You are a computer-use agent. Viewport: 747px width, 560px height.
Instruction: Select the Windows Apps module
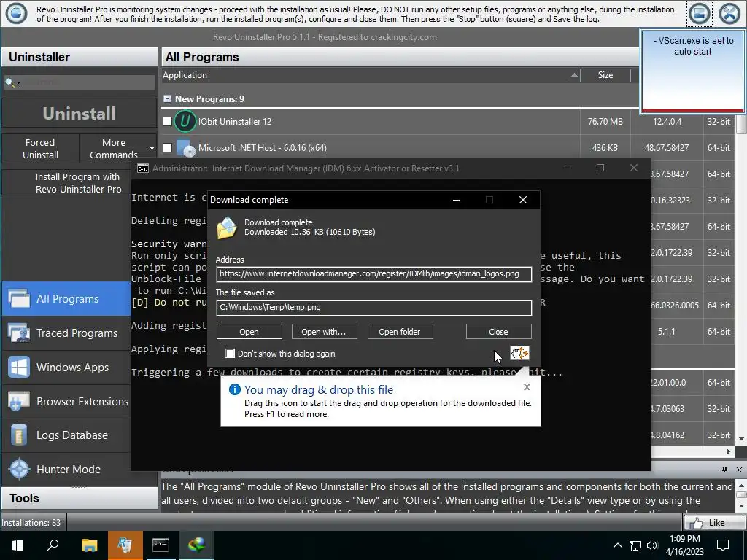[x=66, y=367]
